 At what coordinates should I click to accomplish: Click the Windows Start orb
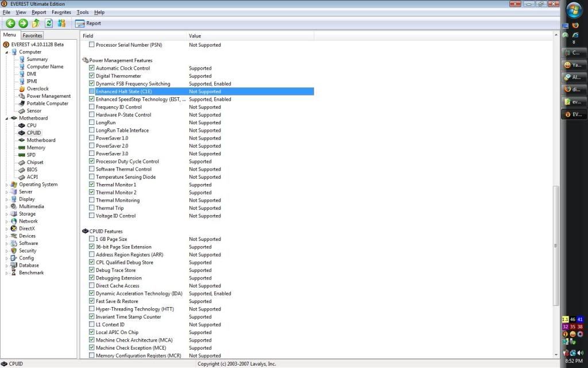[x=574, y=10]
